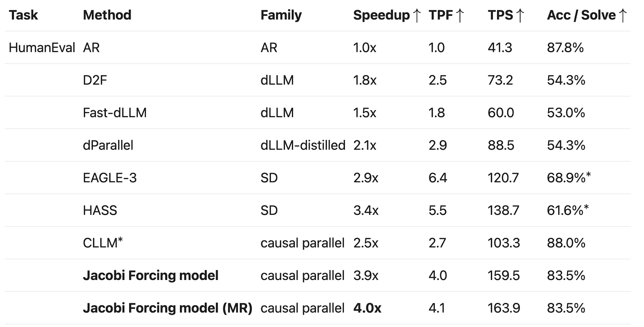This screenshot has width=644, height=327.
Task: Click the Family column header
Action: point(281,15)
